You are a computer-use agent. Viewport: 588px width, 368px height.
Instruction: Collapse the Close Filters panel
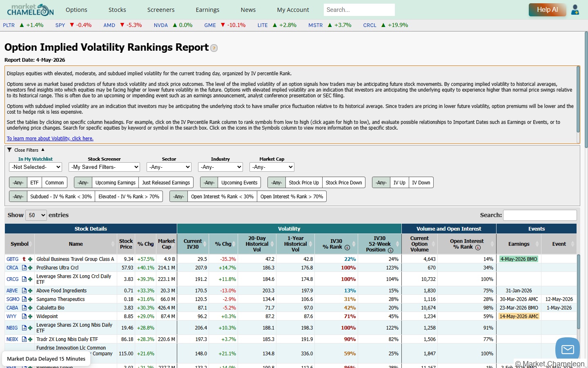[x=26, y=150]
